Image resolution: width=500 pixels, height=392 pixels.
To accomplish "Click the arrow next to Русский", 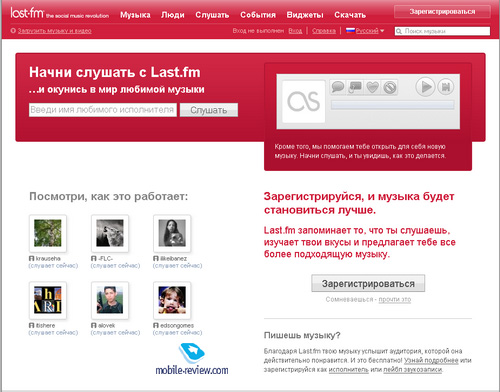I will tap(382, 31).
